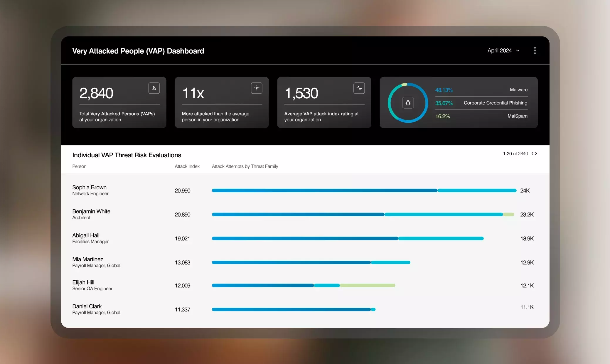Click the previous page arrow
The width and height of the screenshot is (610, 364).
pyautogui.click(x=533, y=153)
